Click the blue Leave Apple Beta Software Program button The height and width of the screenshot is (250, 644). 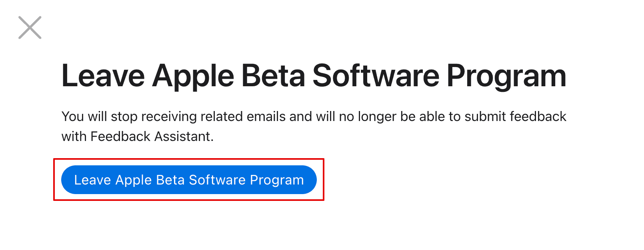point(189,180)
